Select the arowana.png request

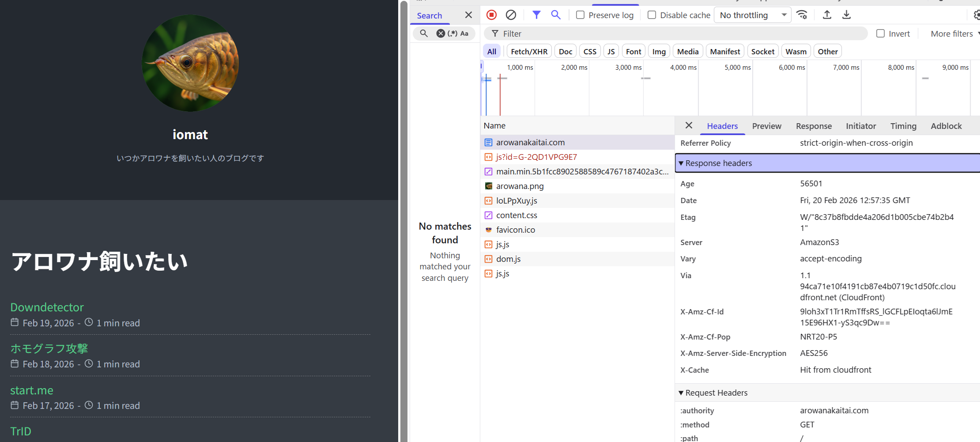(x=520, y=186)
